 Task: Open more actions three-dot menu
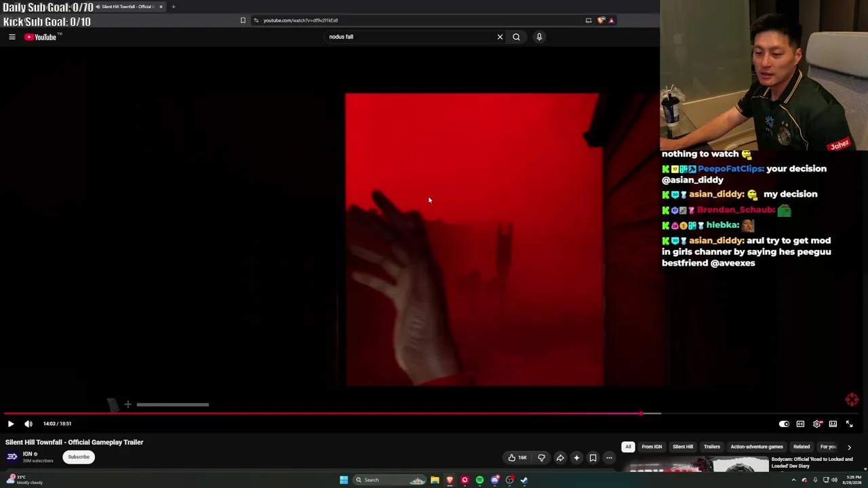[x=609, y=457]
